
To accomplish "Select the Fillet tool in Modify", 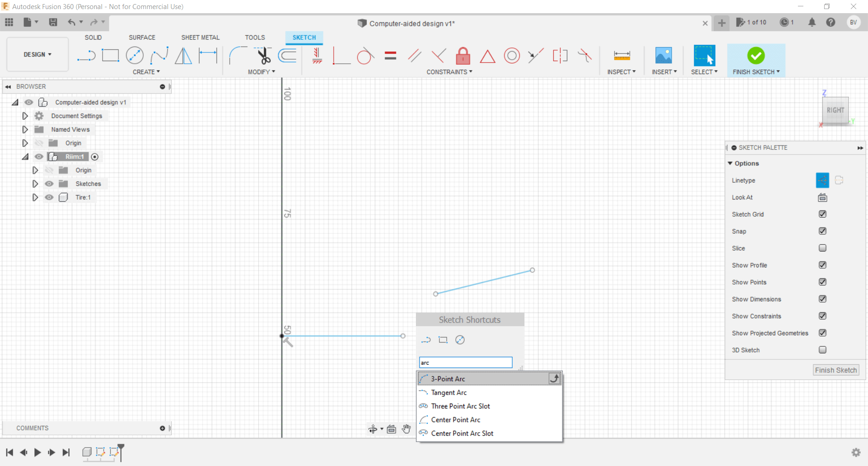I will 238,56.
